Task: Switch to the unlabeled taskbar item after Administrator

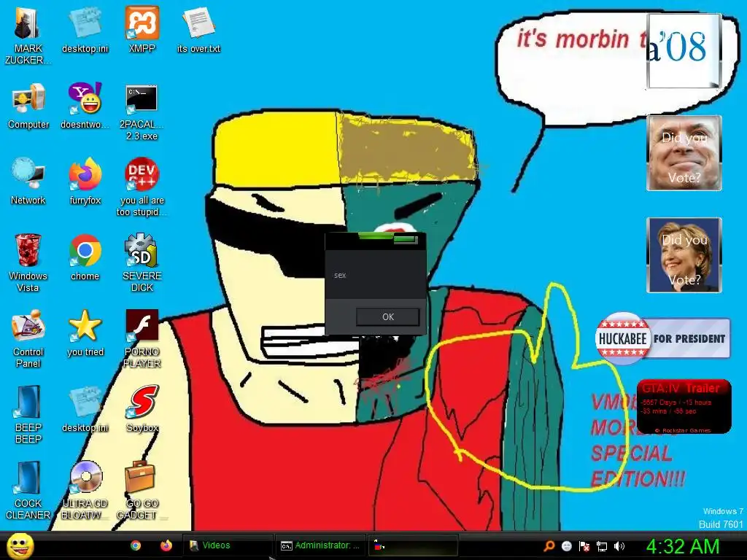Action: pyautogui.click(x=413, y=545)
